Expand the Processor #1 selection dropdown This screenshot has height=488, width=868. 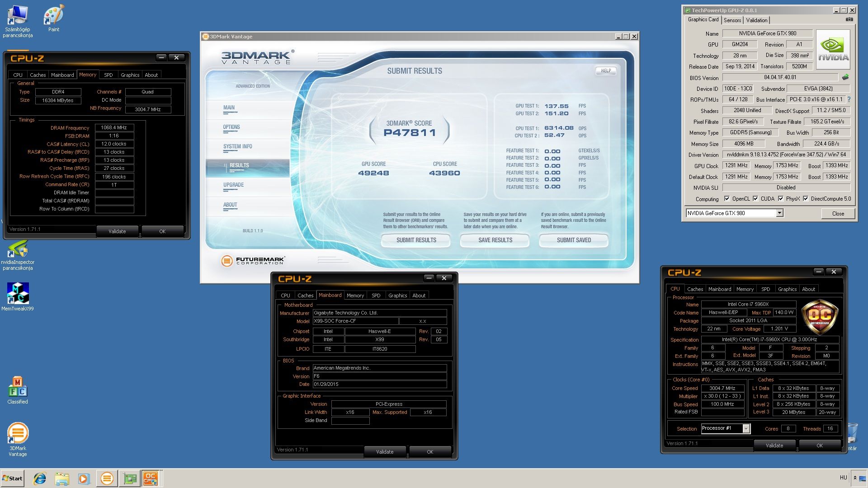click(x=746, y=428)
